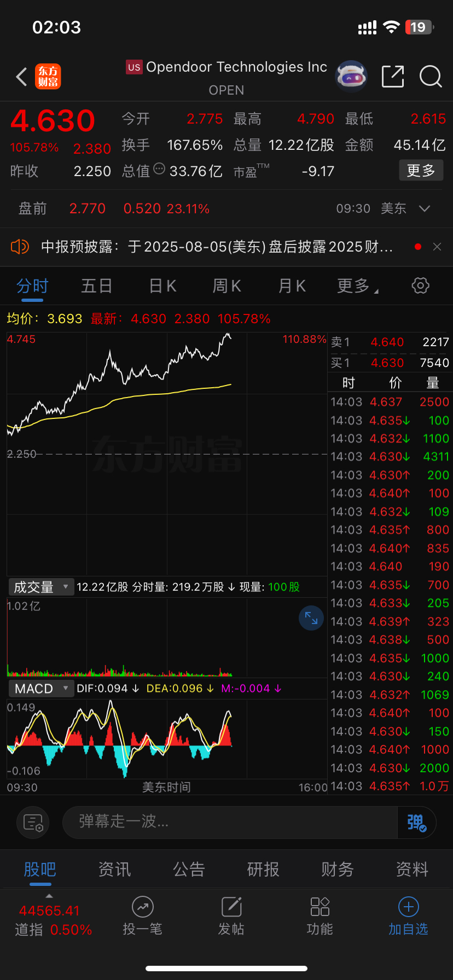Tap the intraday price chart area
Image resolution: width=453 pixels, height=980 pixels.
[x=167, y=454]
